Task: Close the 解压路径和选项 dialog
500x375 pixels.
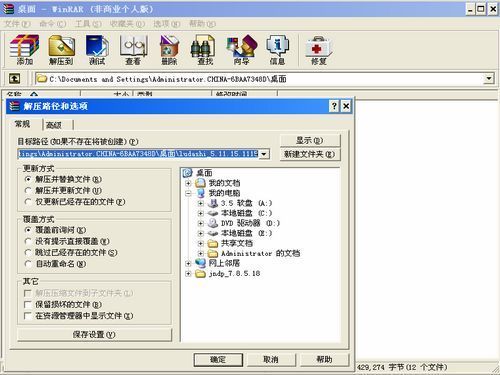Action: (346, 106)
